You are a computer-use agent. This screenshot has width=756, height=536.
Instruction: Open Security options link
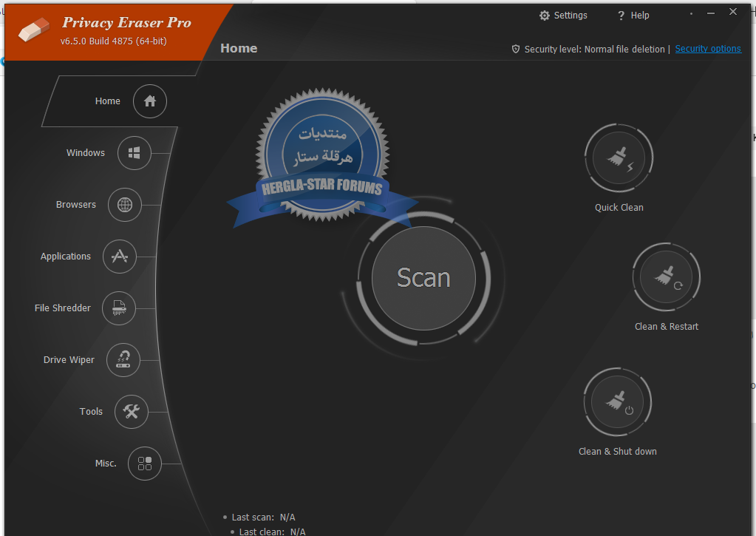click(x=708, y=49)
